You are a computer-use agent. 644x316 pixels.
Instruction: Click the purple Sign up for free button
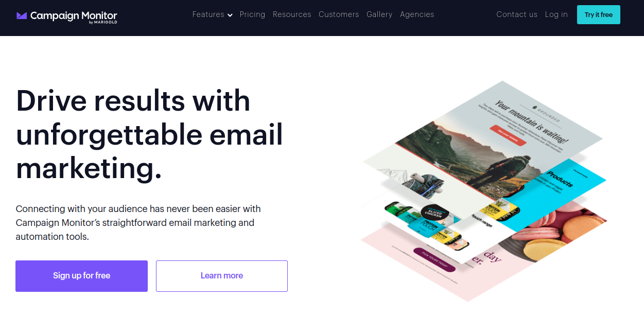click(81, 276)
